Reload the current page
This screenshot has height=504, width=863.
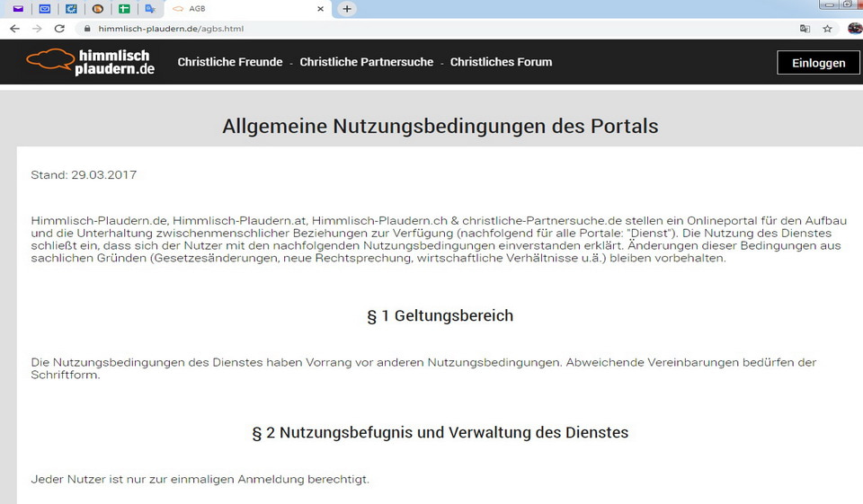click(x=59, y=29)
